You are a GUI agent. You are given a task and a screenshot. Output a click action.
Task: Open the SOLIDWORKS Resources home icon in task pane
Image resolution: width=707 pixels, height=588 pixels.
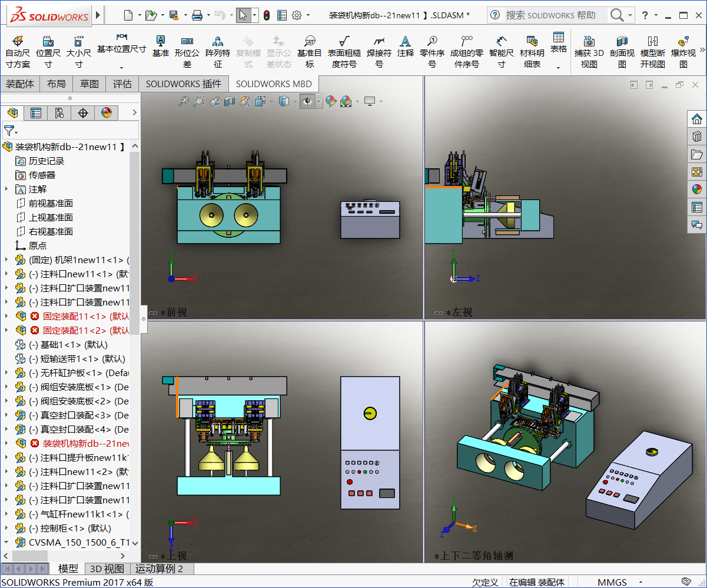pyautogui.click(x=697, y=119)
